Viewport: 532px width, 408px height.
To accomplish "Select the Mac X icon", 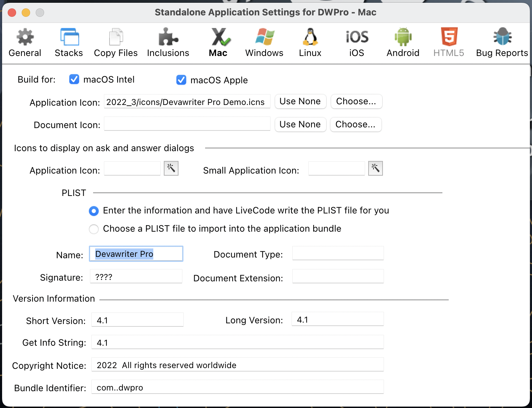I will (x=220, y=37).
